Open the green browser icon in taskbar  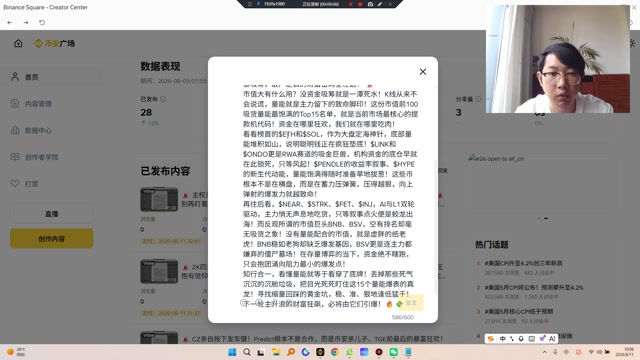[x=349, y=352]
